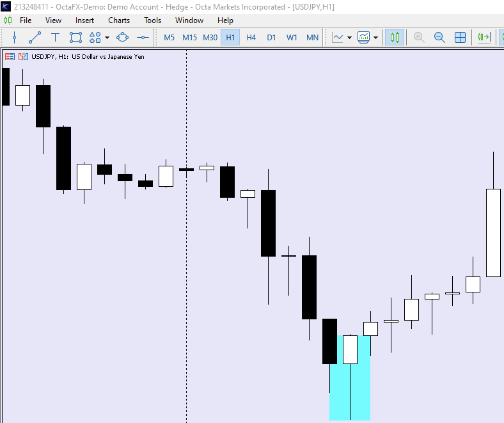Open the View menu
The width and height of the screenshot is (504, 423).
53,20
